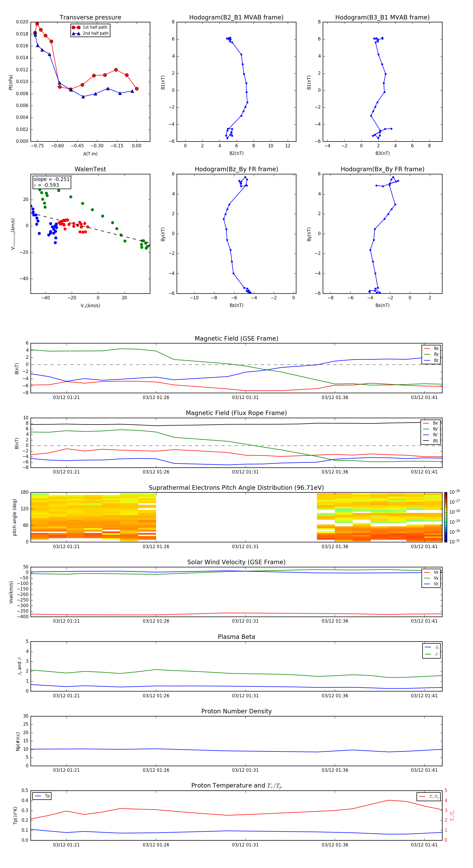Select the 'Hodogram(B3_B1 MVAB frame)' title
The width and height of the screenshot is (473, 868).
point(382,18)
